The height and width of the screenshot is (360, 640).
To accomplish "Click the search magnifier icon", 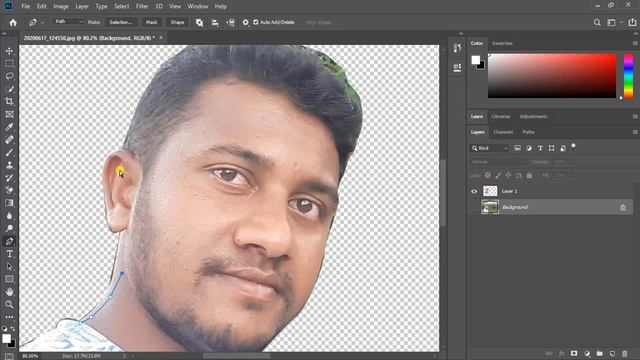I will click(597, 22).
